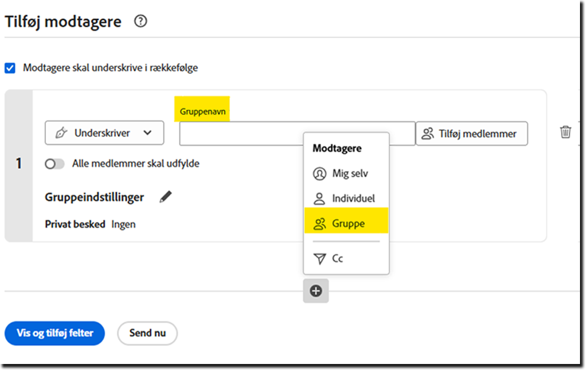
Task: Click the people icon in Tilføj medlemmer
Action: (428, 134)
